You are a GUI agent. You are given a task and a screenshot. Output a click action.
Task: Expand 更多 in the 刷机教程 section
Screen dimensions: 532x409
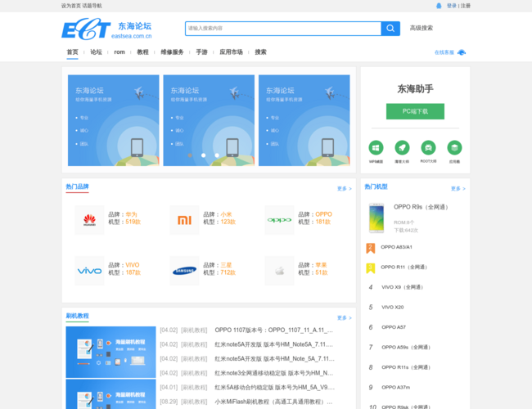coord(344,317)
